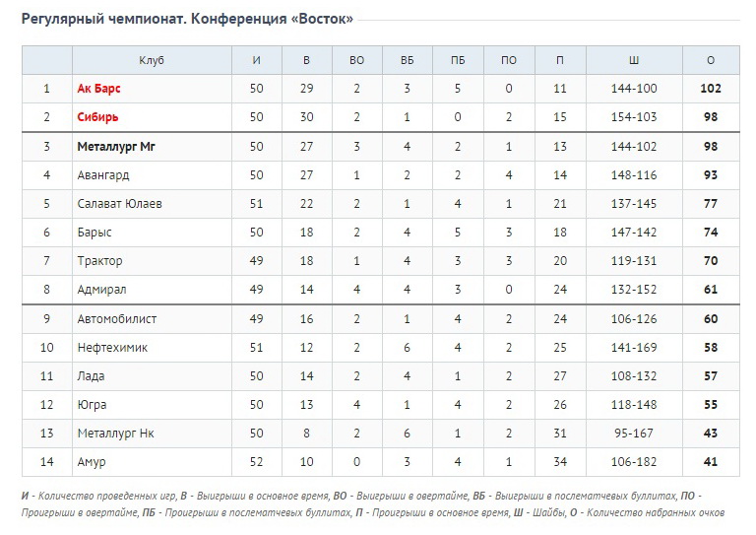The image size is (756, 535).
Task: Click Ак Барс points total 102
Action: click(x=711, y=89)
